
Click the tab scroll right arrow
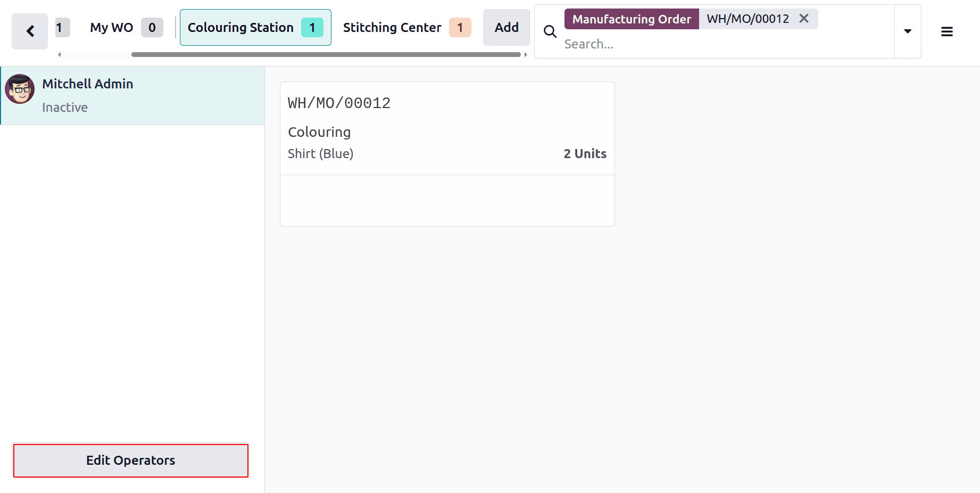click(x=526, y=54)
